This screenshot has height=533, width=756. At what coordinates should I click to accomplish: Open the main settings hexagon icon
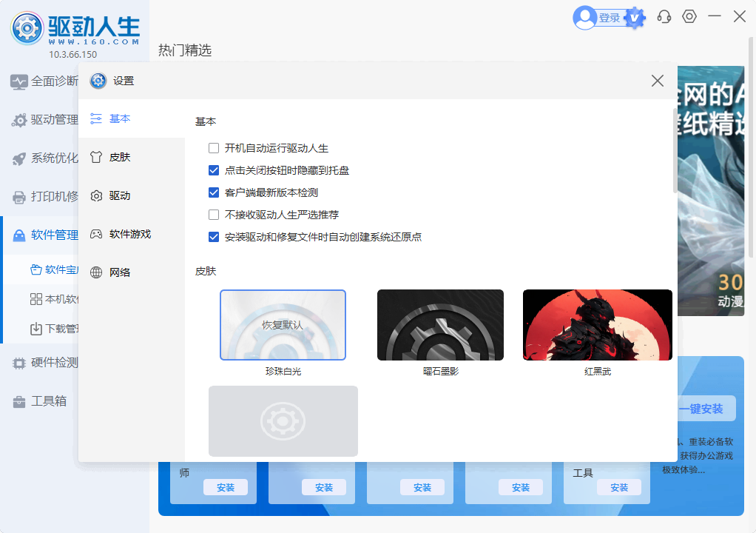[x=689, y=17]
